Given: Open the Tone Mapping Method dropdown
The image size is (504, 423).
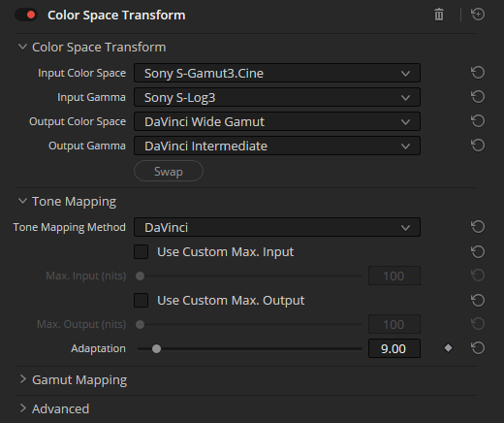Looking at the screenshot, I should point(277,227).
